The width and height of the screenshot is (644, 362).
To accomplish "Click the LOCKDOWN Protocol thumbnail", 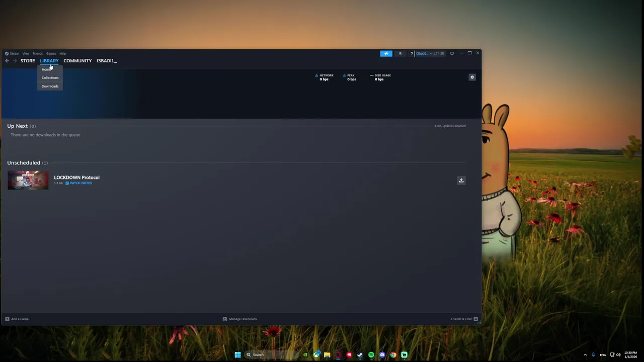I will [x=28, y=180].
